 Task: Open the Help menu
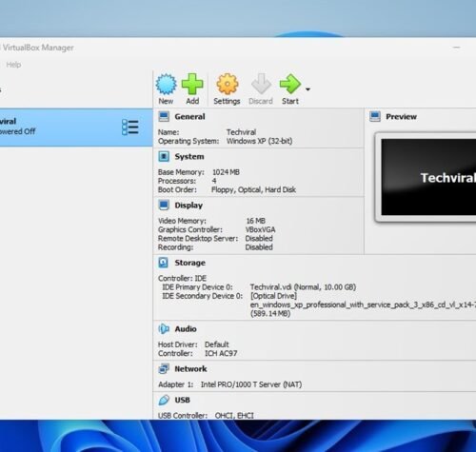click(x=13, y=65)
